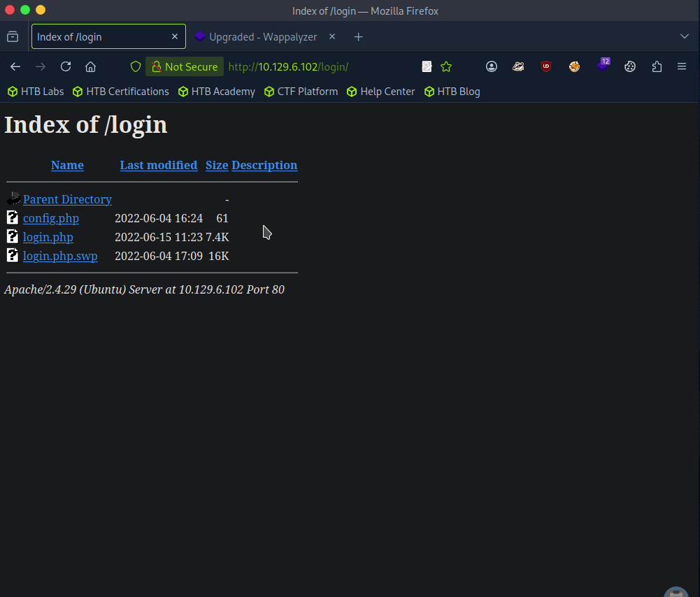Screen dimensions: 700x597
Task: Open the login.php.swp file link
Action: click(x=60, y=256)
